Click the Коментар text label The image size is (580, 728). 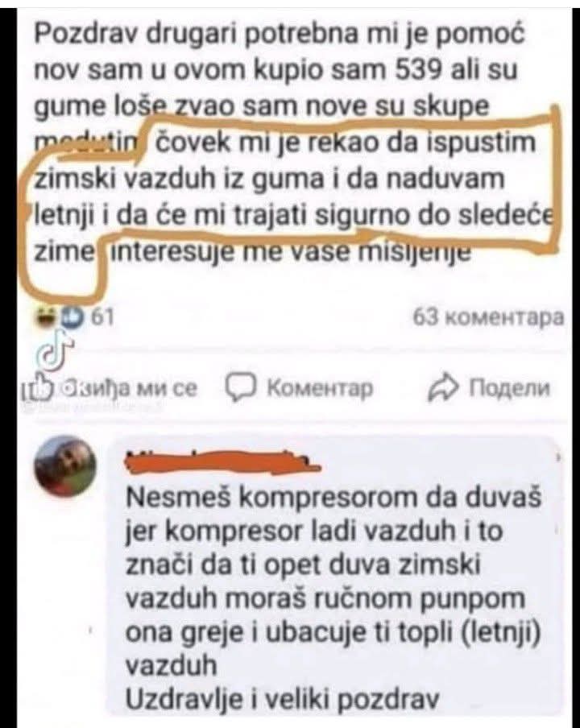pos(320,388)
